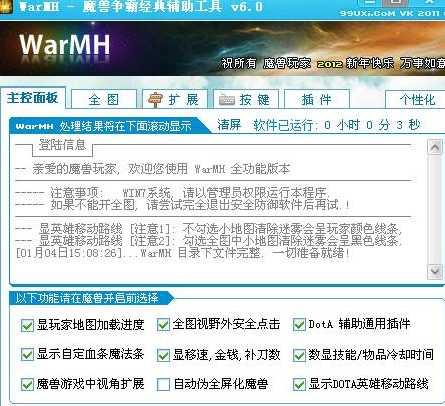Toggle 显移速,金钱,补刀数 checkbox
Image resolution: width=445 pixels, height=406 pixels.
tap(163, 355)
